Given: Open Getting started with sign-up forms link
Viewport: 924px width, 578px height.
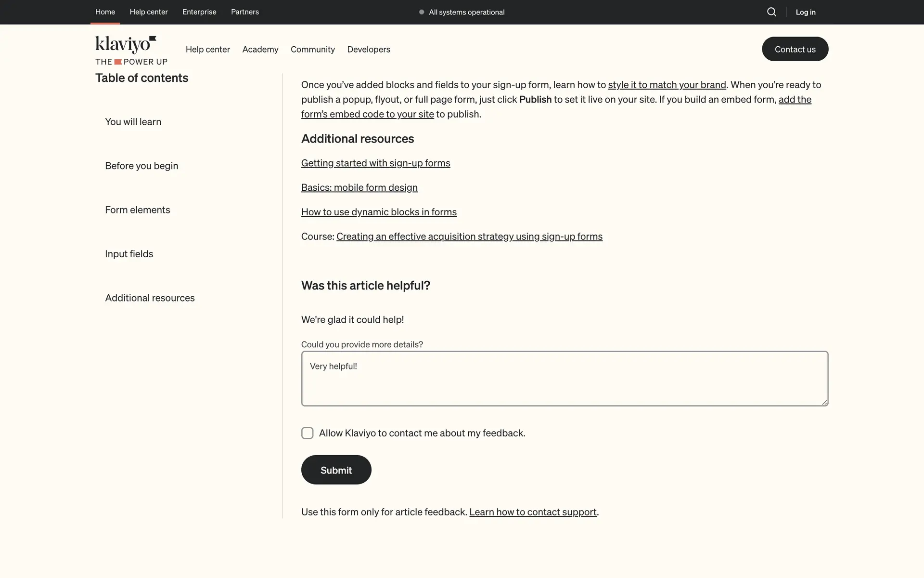Looking at the screenshot, I should pyautogui.click(x=375, y=163).
